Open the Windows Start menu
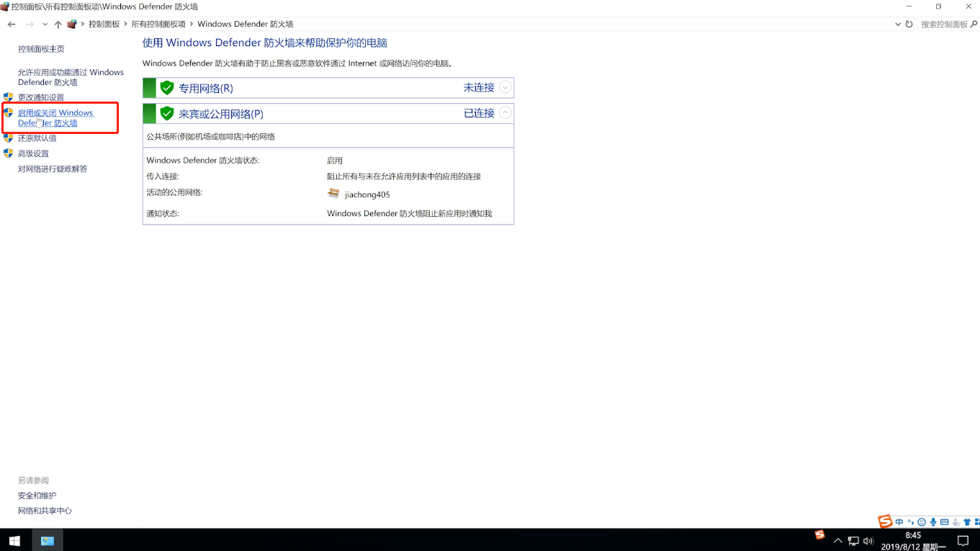This screenshot has width=980, height=551. coord(14,540)
